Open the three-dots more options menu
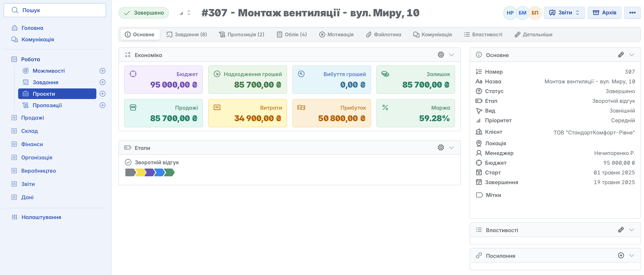 (632, 13)
